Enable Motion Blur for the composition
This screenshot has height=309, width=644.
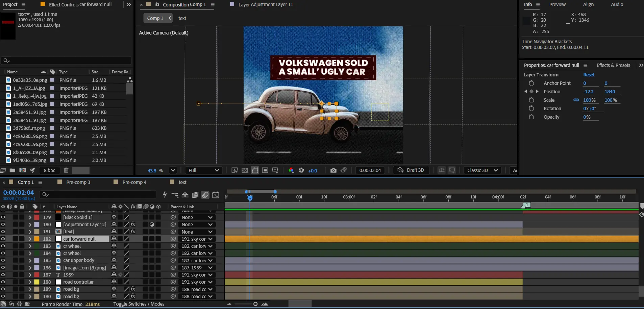(205, 195)
